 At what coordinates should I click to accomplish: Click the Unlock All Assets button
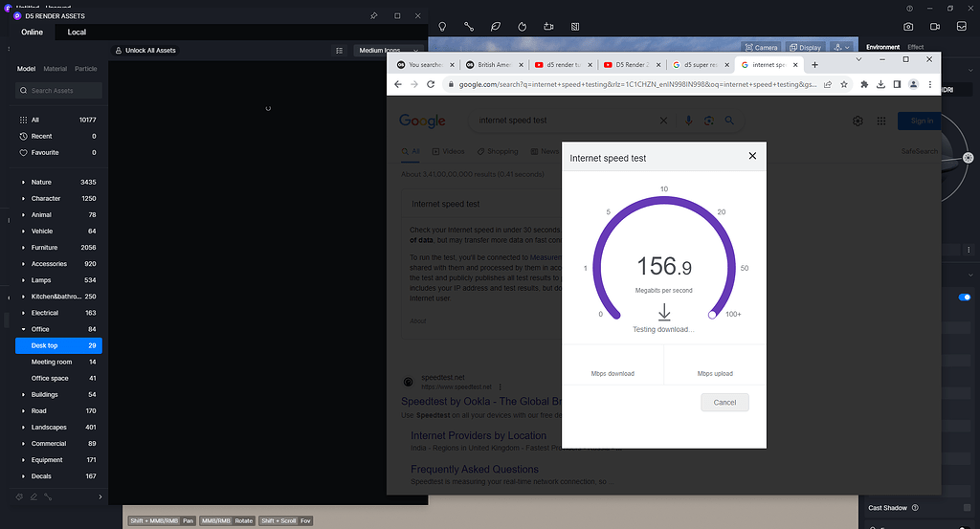point(145,50)
